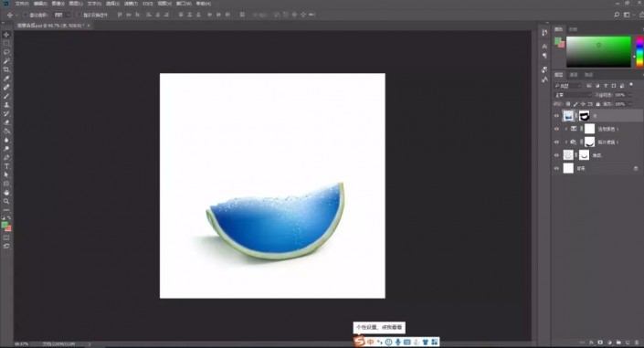This screenshot has width=644, height=348.
Task: Select the Zoom tool
Action: 6,201
